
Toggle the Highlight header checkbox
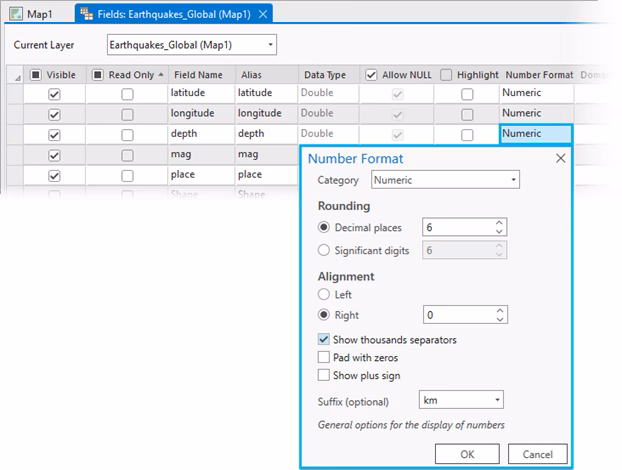446,75
